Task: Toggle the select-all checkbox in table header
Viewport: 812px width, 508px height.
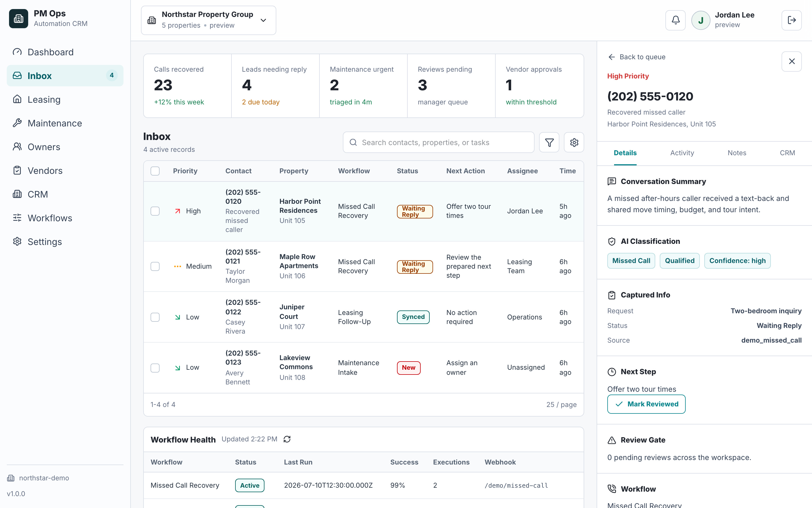Action: pos(155,171)
